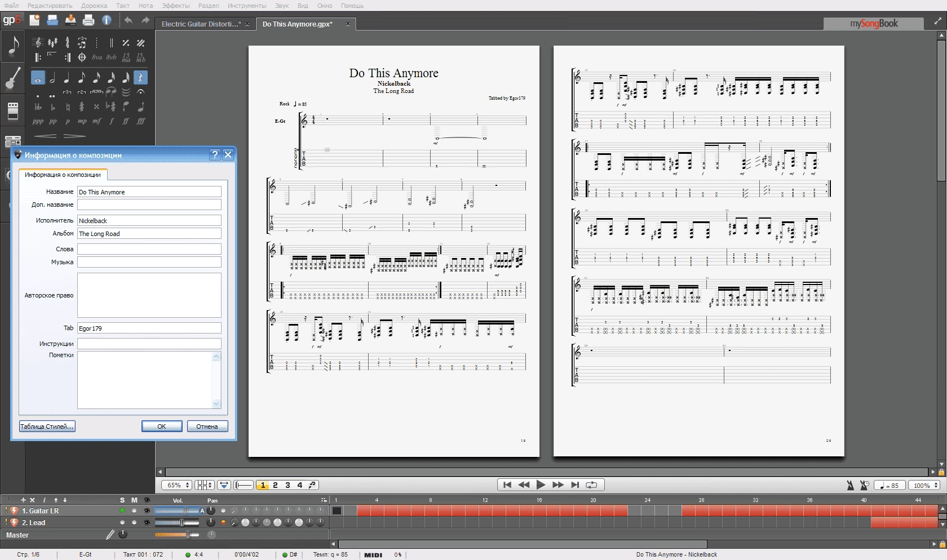Undo the last action

point(129,20)
